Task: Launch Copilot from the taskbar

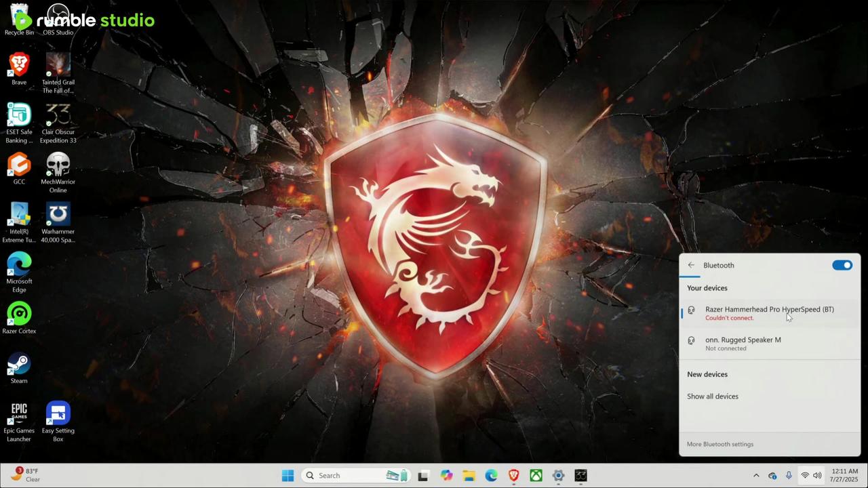Action: point(446,475)
